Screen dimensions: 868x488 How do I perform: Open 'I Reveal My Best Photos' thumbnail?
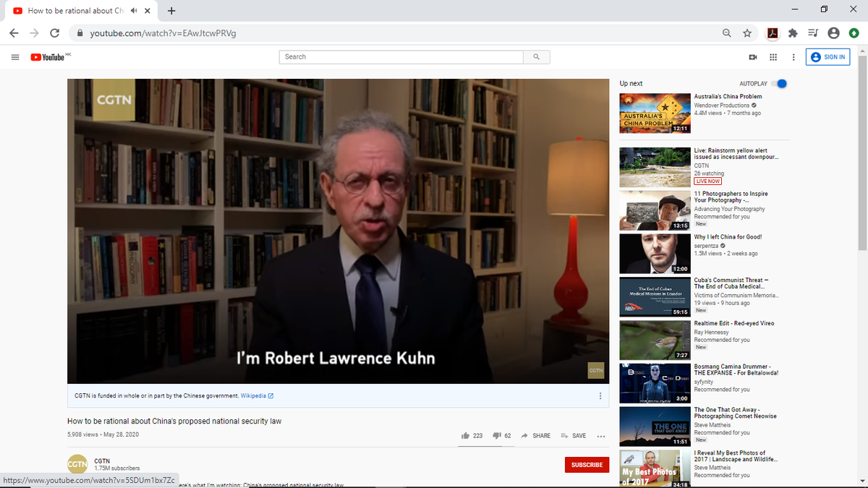coord(655,468)
